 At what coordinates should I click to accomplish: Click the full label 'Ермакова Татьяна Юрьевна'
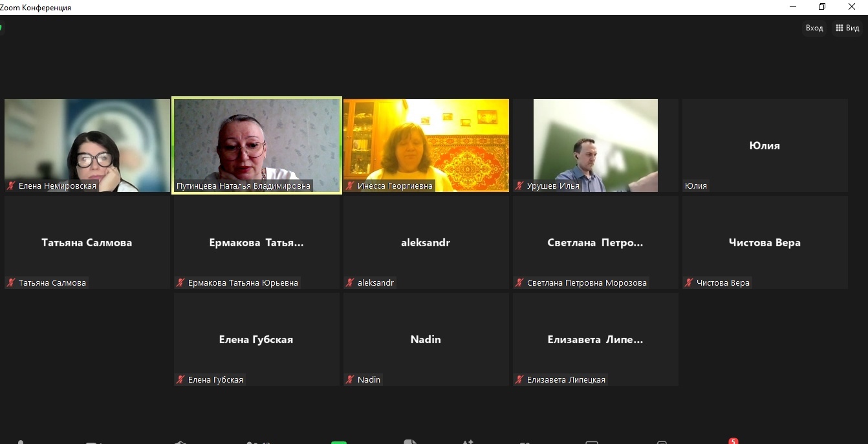[243, 283]
